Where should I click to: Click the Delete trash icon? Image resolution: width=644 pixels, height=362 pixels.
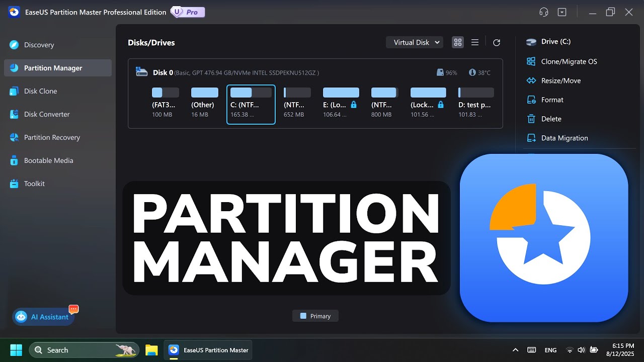531,119
